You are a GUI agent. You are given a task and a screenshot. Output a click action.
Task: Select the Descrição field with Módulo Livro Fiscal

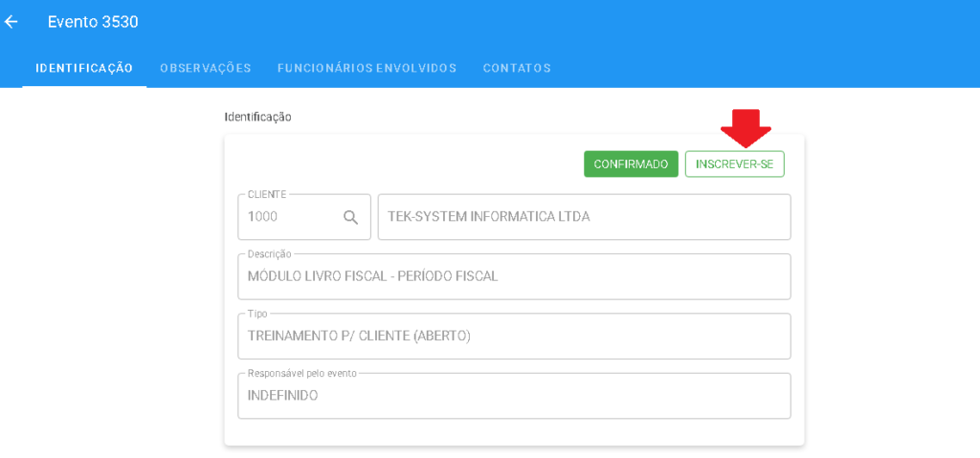(x=514, y=277)
